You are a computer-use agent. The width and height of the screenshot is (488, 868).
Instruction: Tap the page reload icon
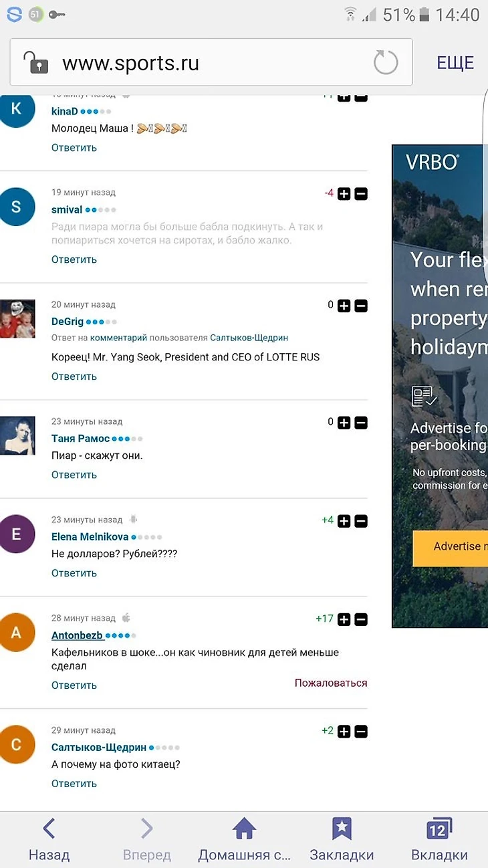click(385, 63)
